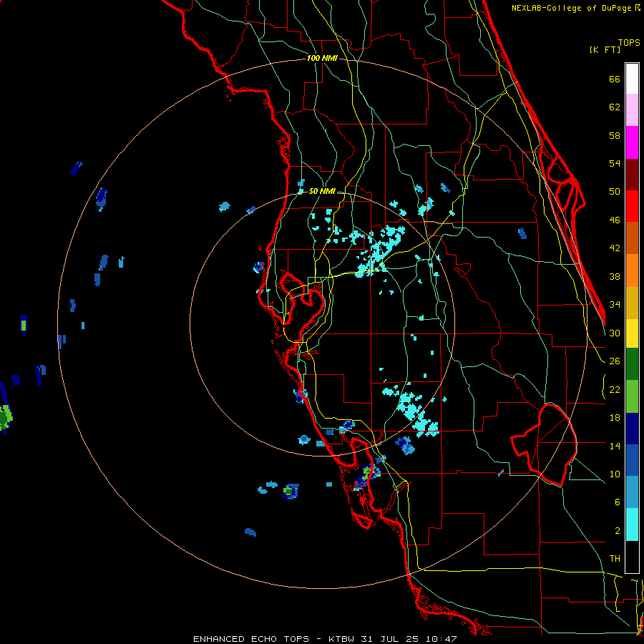Click the 50 legend value

coord(615,192)
